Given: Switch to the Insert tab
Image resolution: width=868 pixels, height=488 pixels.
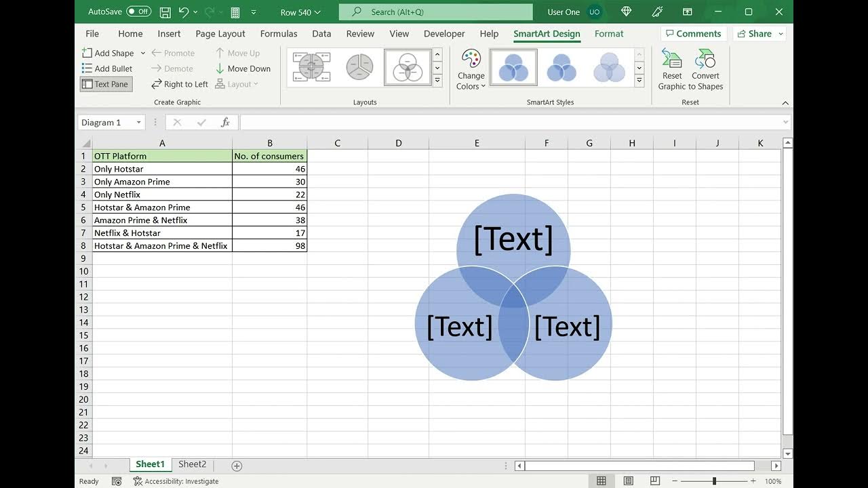Looking at the screenshot, I should point(169,33).
